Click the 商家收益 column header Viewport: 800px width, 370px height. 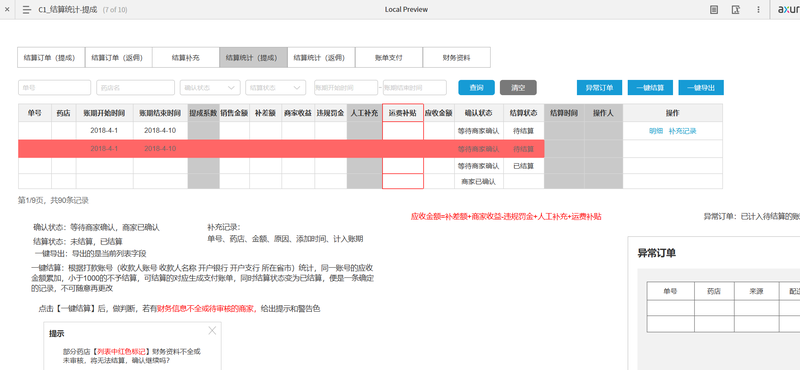[298, 113]
